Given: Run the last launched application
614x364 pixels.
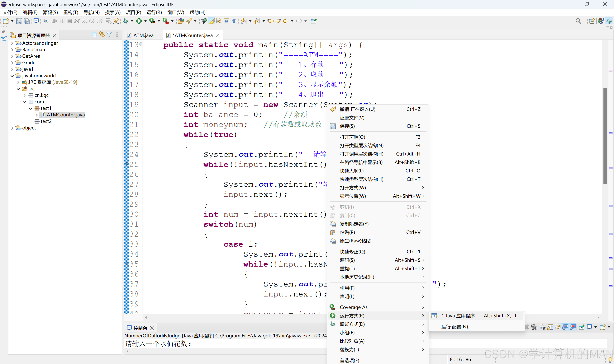Looking at the screenshot, I should [139, 21].
